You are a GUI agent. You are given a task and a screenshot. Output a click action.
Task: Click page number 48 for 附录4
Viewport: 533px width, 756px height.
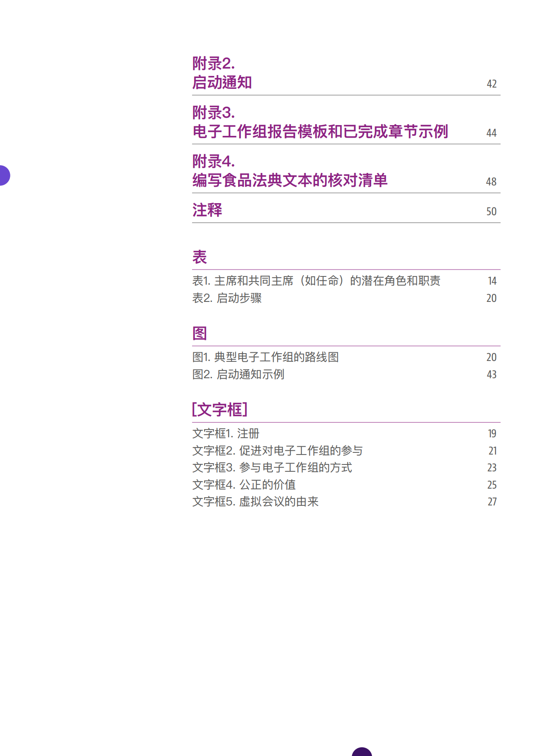[x=492, y=182]
